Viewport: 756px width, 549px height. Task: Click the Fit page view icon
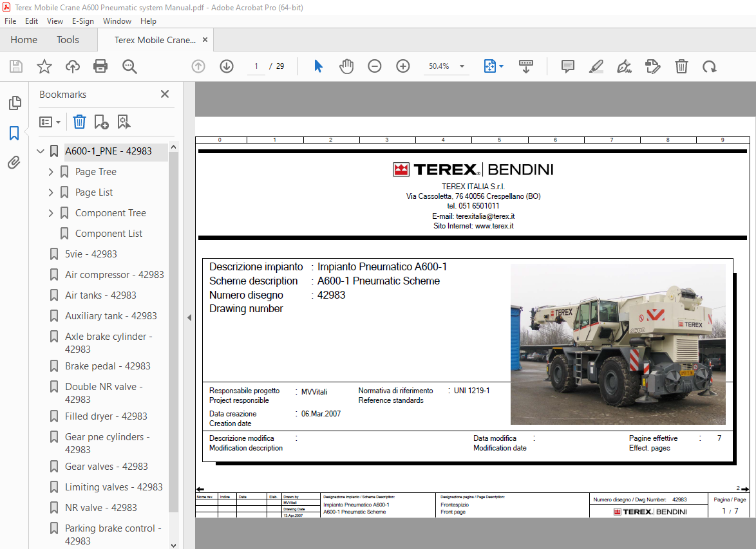coord(490,66)
